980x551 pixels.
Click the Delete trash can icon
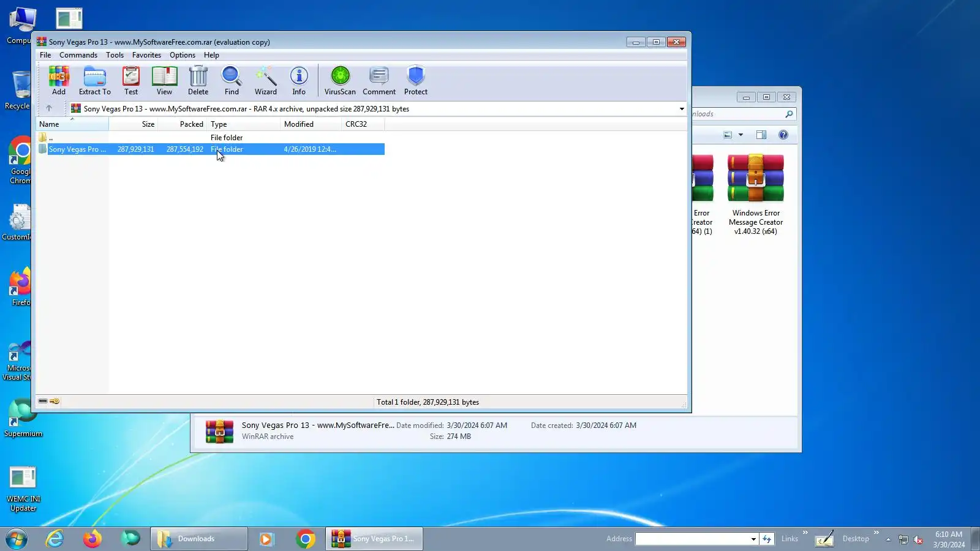198,81
